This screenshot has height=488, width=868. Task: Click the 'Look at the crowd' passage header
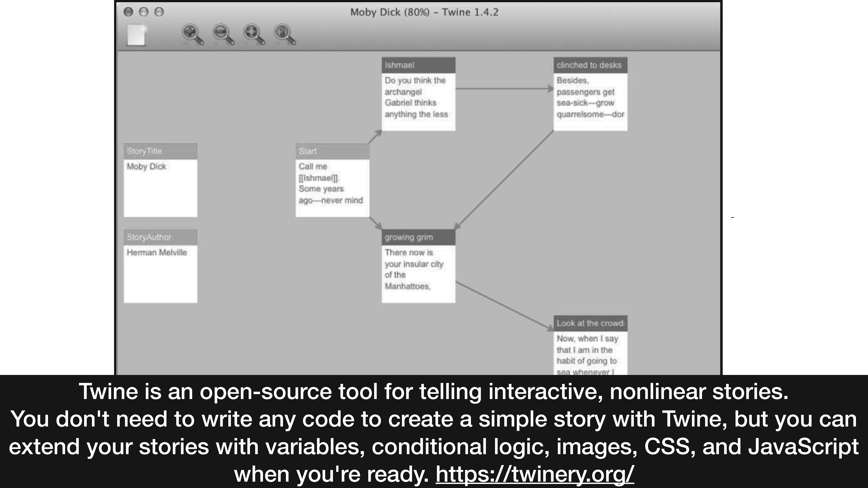tap(590, 323)
